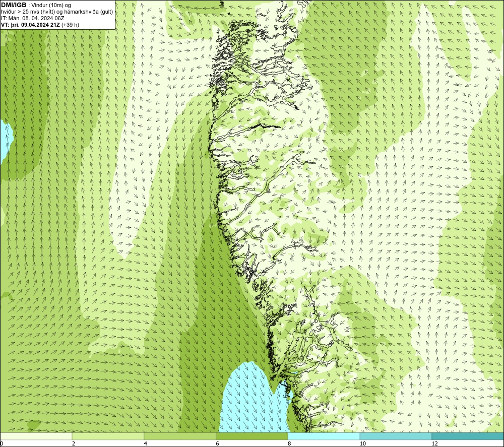The height and width of the screenshot is (447, 504).
Task: Pick the darkest teal swatch above 12
Action: click(468, 436)
